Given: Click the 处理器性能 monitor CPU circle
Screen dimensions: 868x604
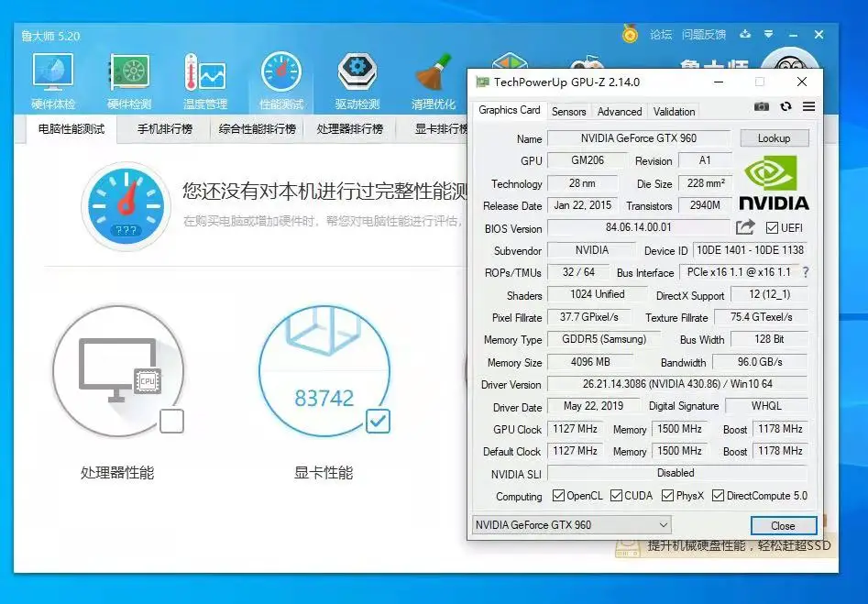Looking at the screenshot, I should (118, 370).
